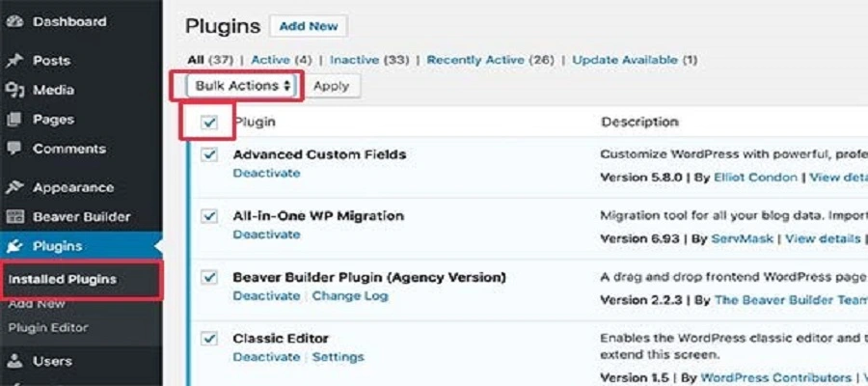Open the Bulk Actions dropdown

click(x=242, y=86)
